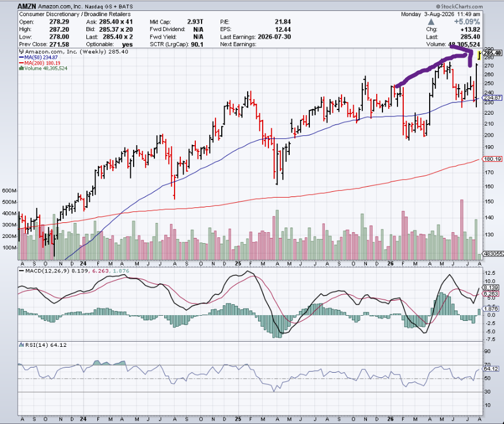This screenshot has height=424, width=504.
Task: Click the Volume 48,305,524 legend entry
Action: pos(46,68)
